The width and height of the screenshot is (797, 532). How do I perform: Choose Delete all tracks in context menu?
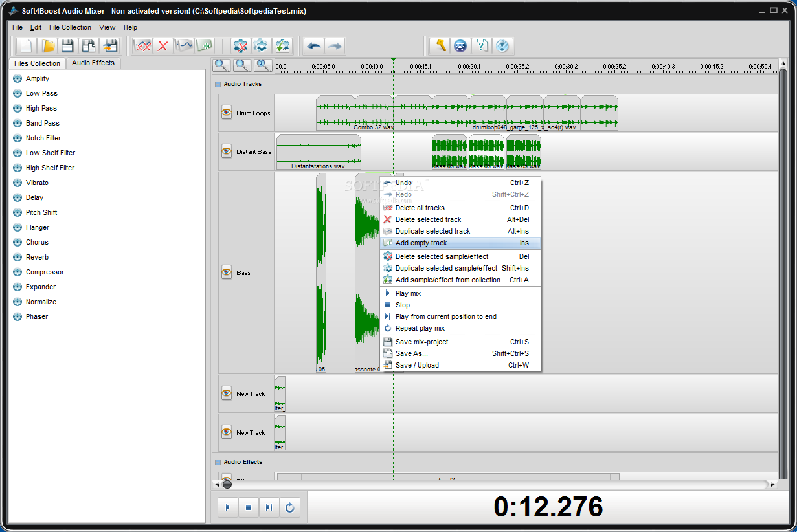pyautogui.click(x=460, y=208)
